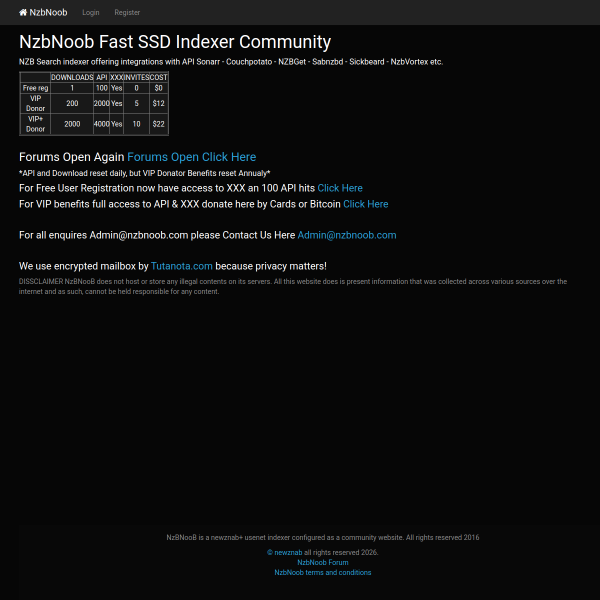Select the VIP Donor row label
Screen dimensions: 600x600
tap(35, 103)
